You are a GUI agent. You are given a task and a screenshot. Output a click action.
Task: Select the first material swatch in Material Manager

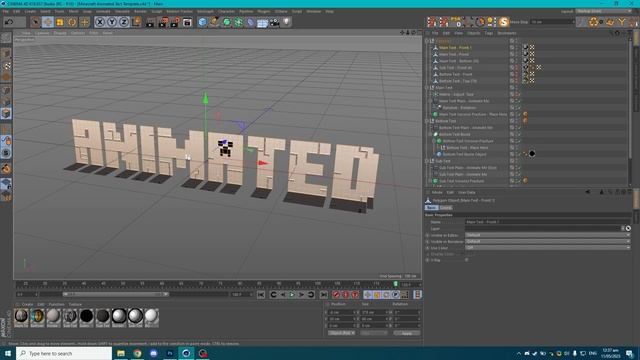point(21,317)
